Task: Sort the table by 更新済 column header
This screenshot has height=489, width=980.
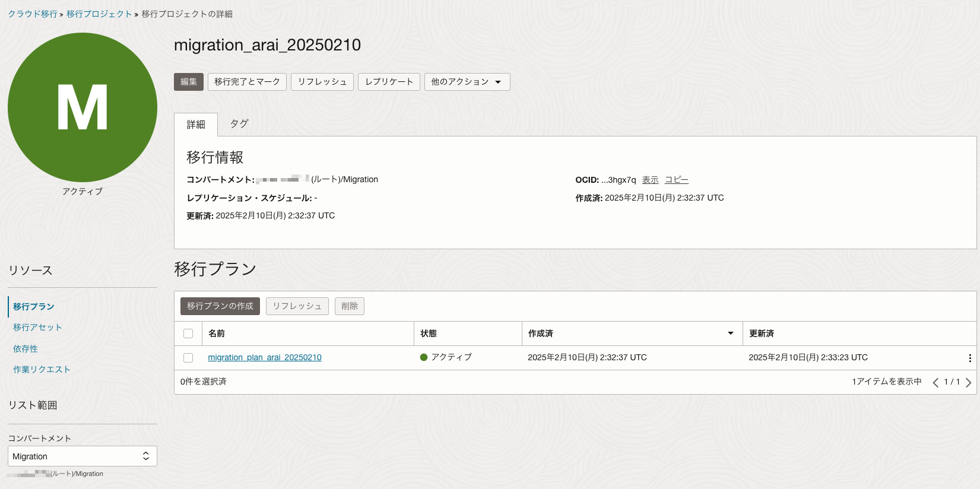Action: (x=762, y=334)
